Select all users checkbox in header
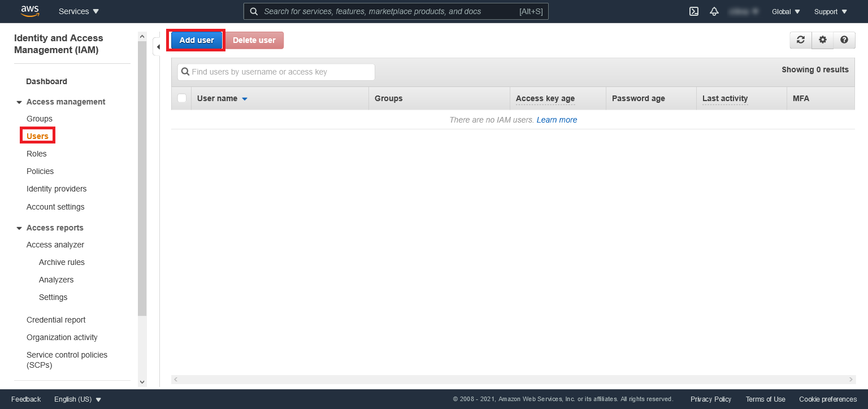Screen dimensions: 868x409 tap(182, 98)
